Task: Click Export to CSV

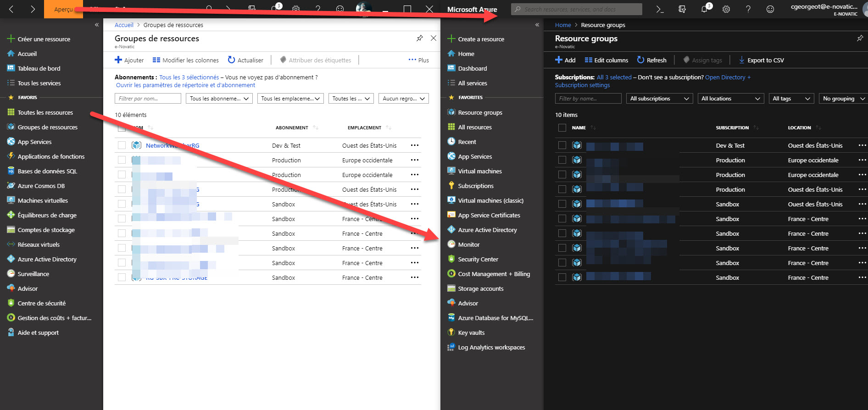Action: coord(761,60)
